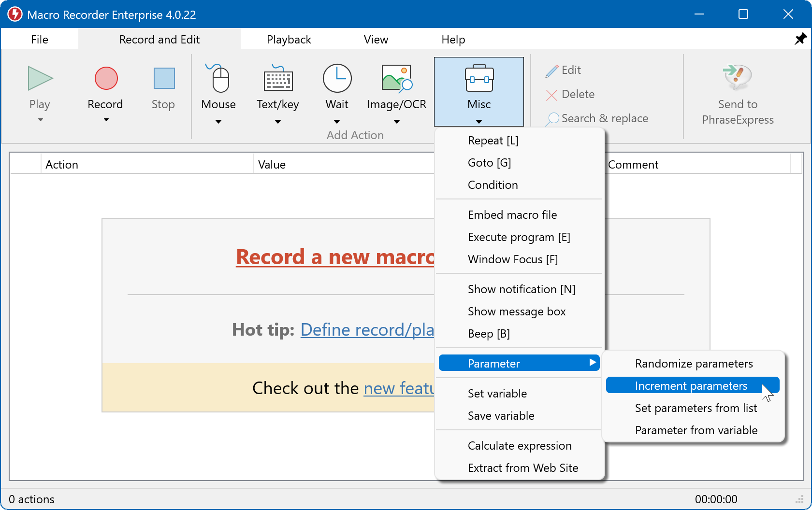Open the Image/OCR action icon
This screenshot has width=812, height=510.
click(396, 78)
